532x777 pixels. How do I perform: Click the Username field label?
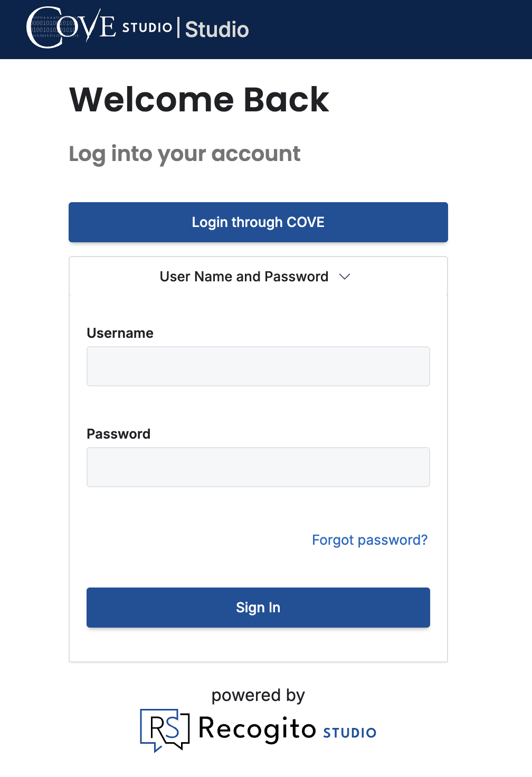coord(120,333)
